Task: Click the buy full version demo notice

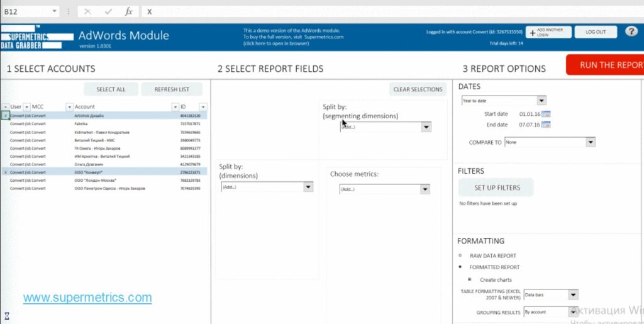Action: [x=293, y=37]
